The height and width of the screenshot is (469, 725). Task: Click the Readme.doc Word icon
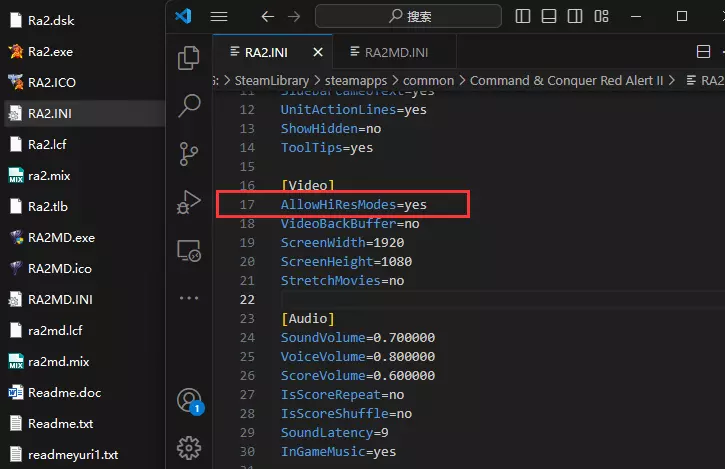(x=16, y=392)
